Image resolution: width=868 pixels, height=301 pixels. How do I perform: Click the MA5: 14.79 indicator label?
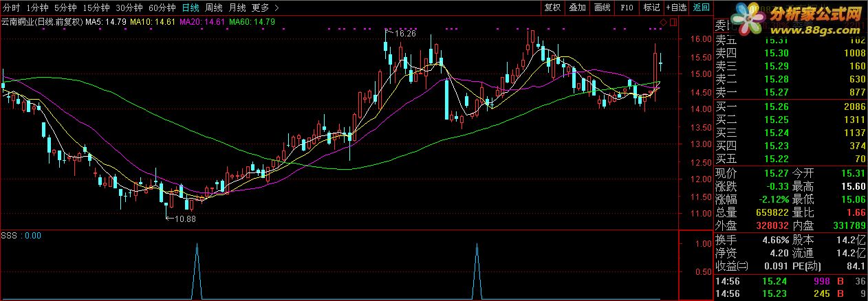pyautogui.click(x=106, y=22)
